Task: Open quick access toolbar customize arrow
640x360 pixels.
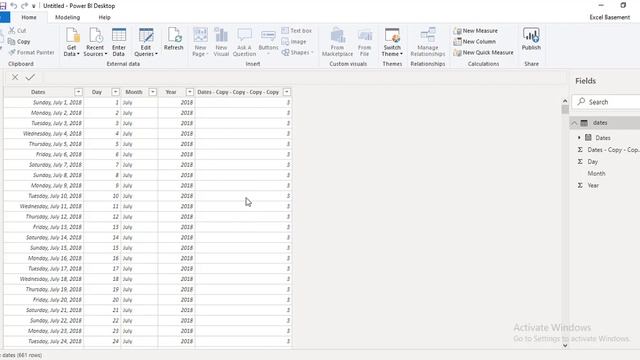Action: (x=33, y=6)
